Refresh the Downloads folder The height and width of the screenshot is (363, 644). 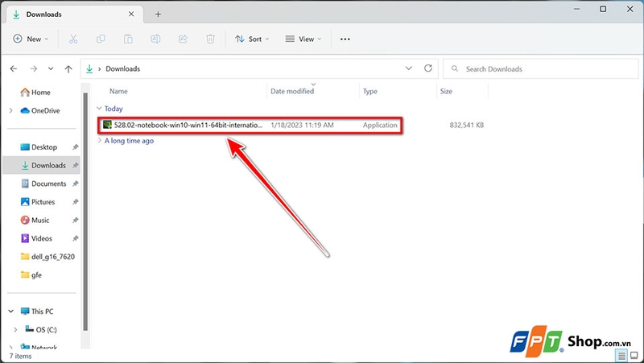pyautogui.click(x=428, y=68)
